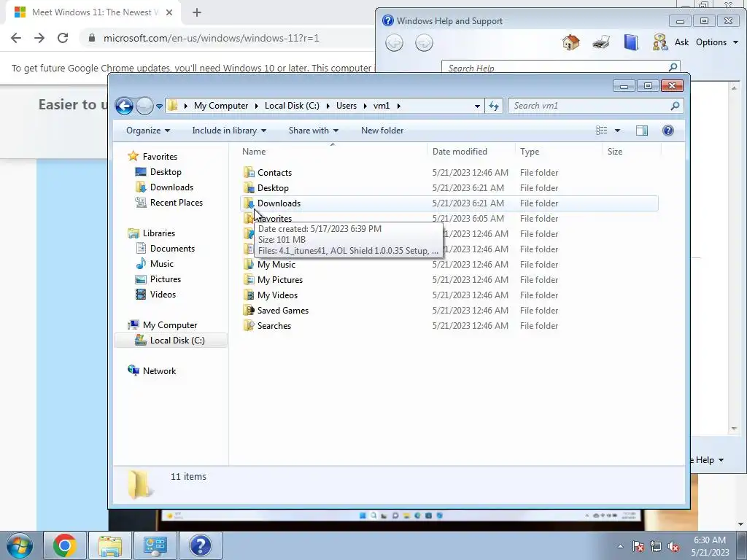Click Chrome's reload page button
This screenshot has width=747, height=560.
pyautogui.click(x=63, y=38)
